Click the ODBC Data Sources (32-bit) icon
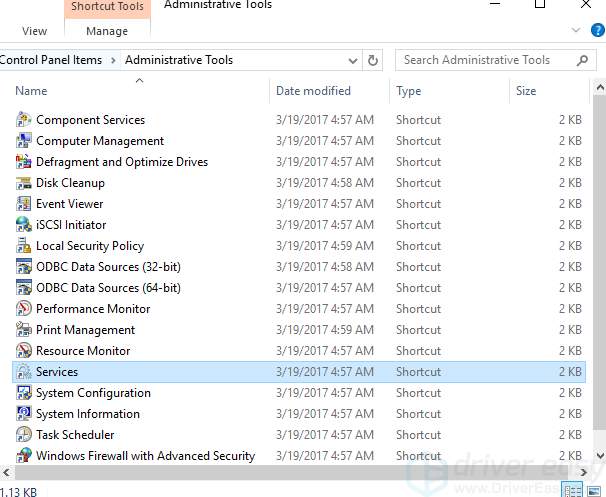This screenshot has height=497, width=606. coord(24,267)
